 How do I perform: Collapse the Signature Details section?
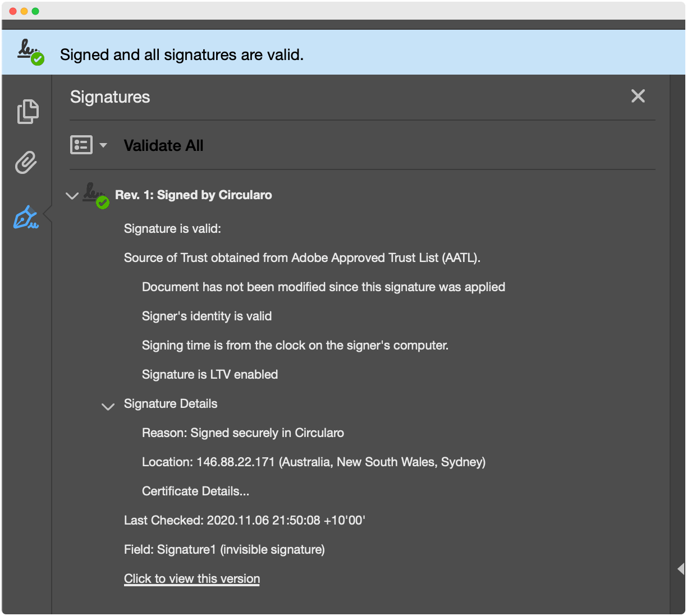click(x=108, y=406)
